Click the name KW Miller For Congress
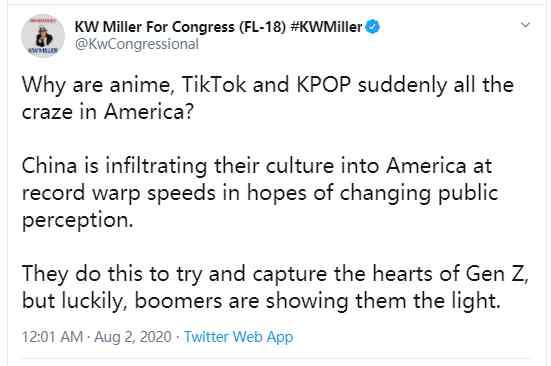The width and height of the screenshot is (551, 366). [155, 27]
